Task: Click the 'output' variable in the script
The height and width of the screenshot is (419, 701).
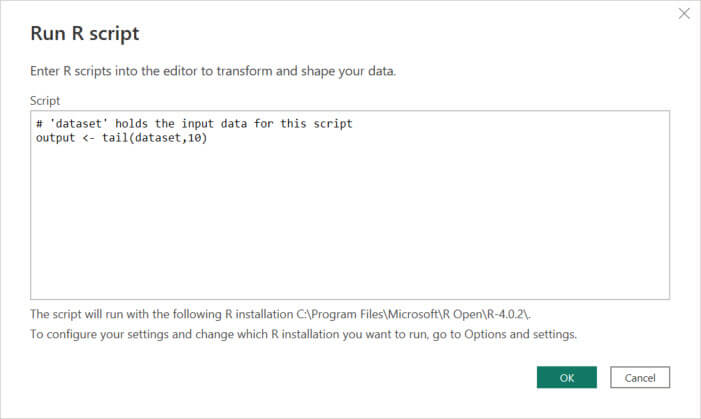Action: click(x=54, y=137)
